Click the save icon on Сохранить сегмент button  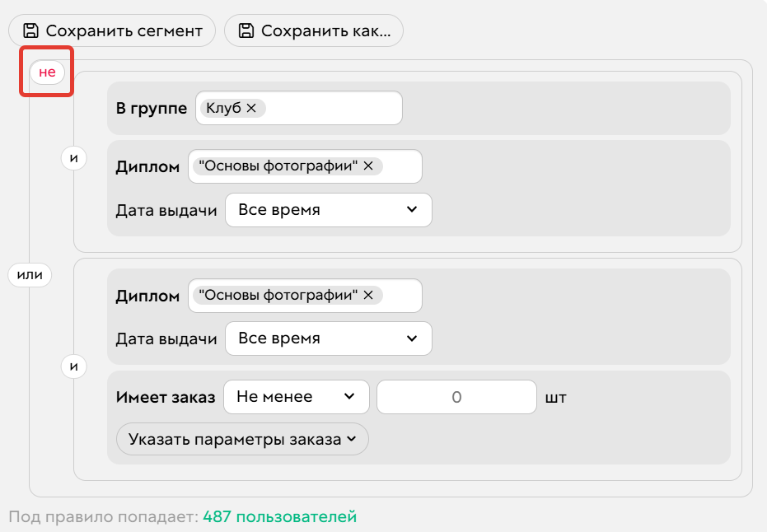click(x=30, y=30)
